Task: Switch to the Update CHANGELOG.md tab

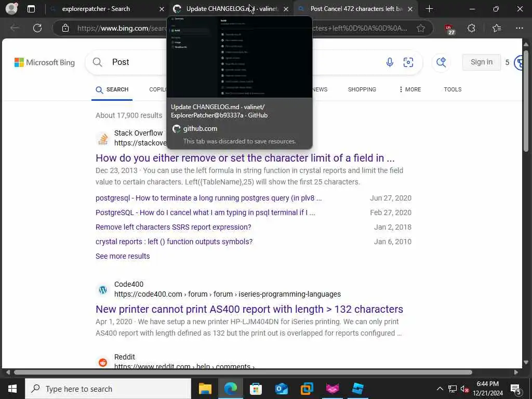Action: (231, 9)
